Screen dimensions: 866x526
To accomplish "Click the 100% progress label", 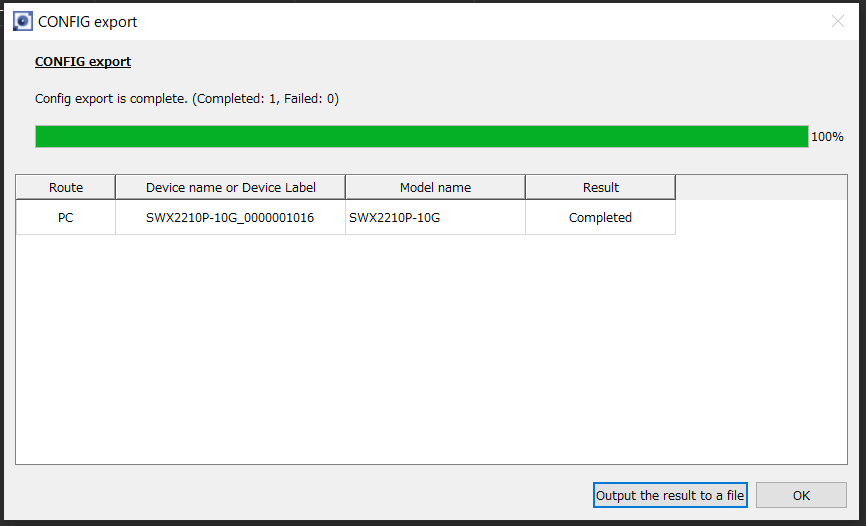I will click(x=827, y=137).
